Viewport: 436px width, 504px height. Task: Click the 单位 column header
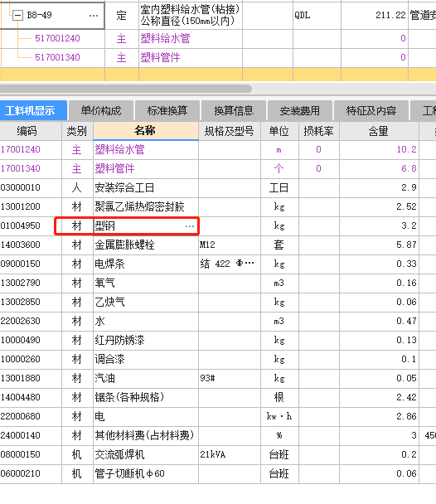click(x=279, y=131)
